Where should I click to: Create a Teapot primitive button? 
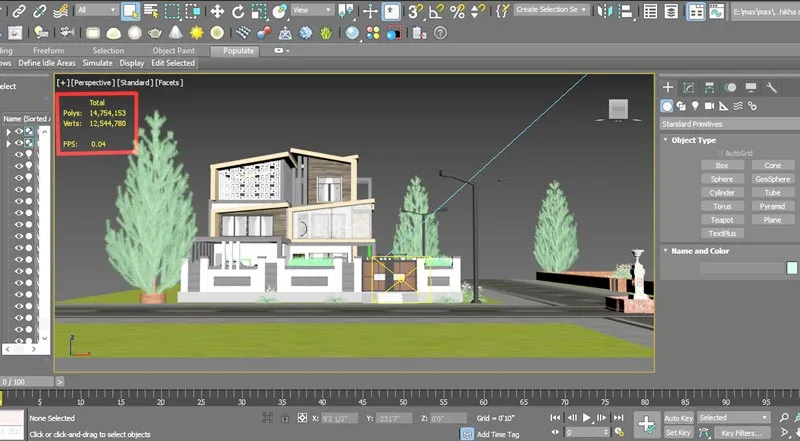point(722,220)
